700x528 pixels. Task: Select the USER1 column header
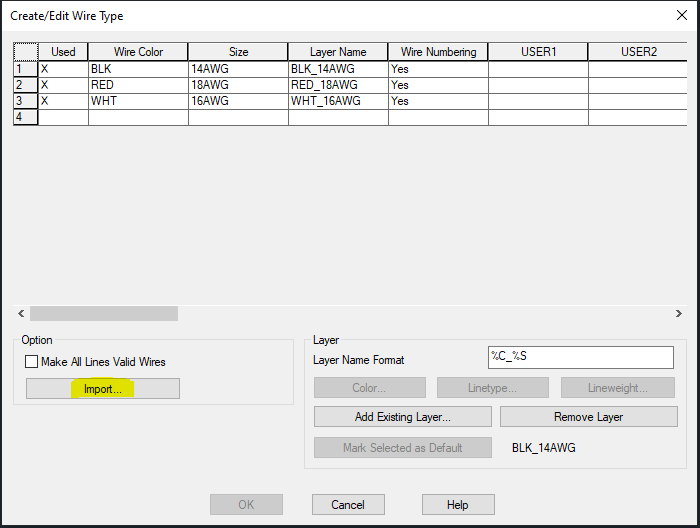point(538,52)
